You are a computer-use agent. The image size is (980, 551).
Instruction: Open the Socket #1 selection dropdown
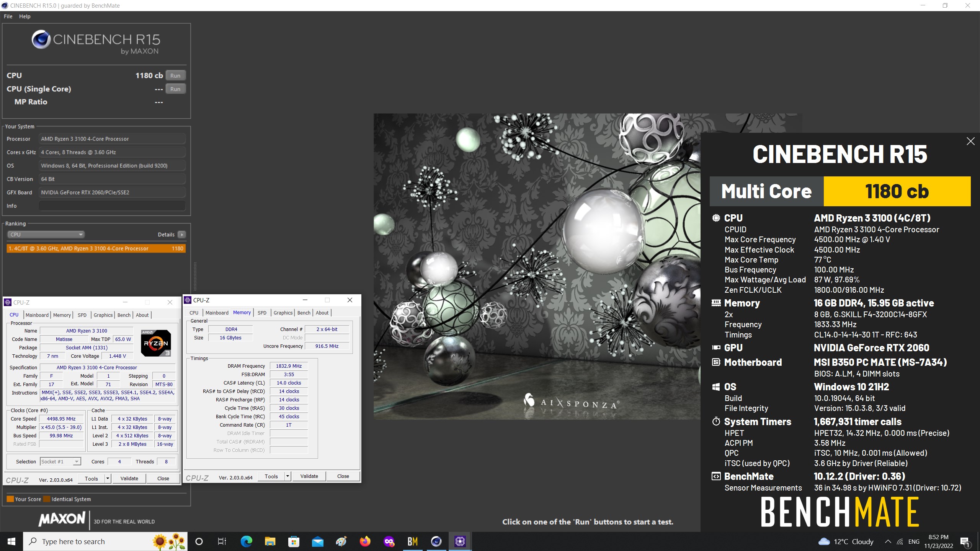[x=60, y=461]
